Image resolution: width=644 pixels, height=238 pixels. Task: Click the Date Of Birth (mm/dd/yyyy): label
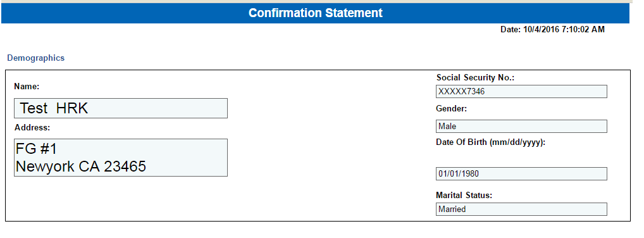point(490,142)
